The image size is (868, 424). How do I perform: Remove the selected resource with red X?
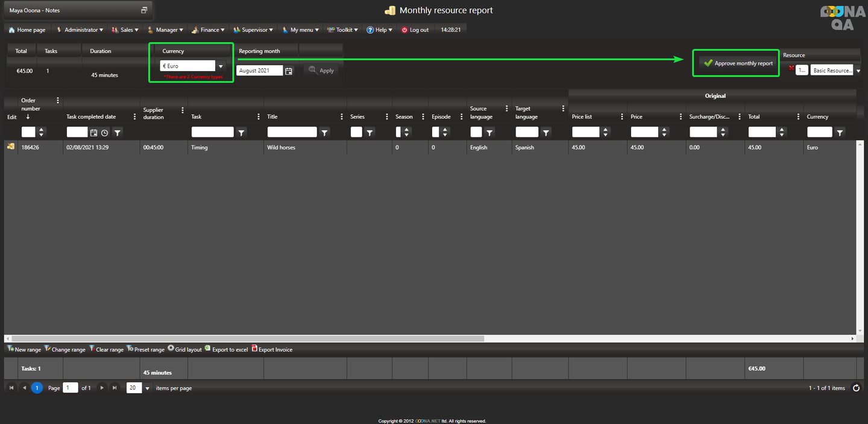791,68
